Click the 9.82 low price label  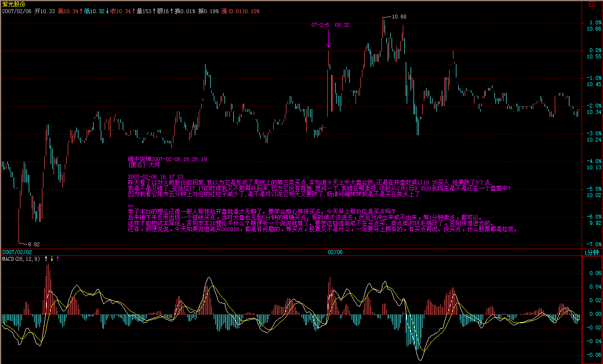(x=33, y=244)
